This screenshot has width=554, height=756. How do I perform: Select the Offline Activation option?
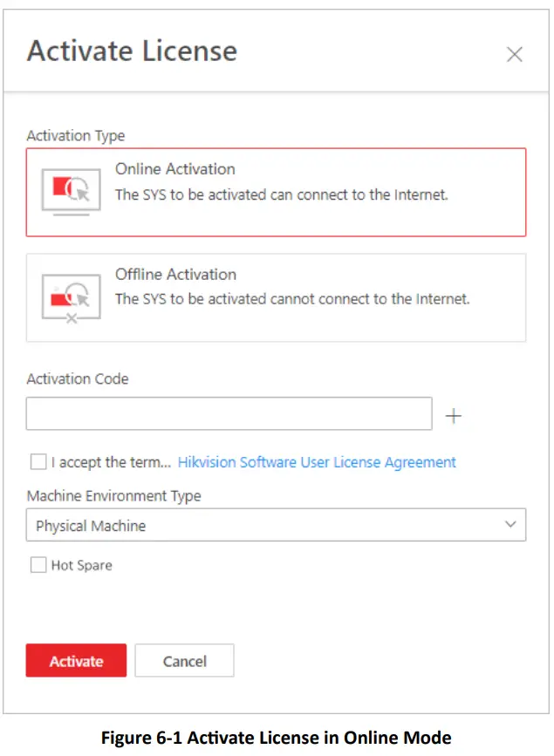276,297
